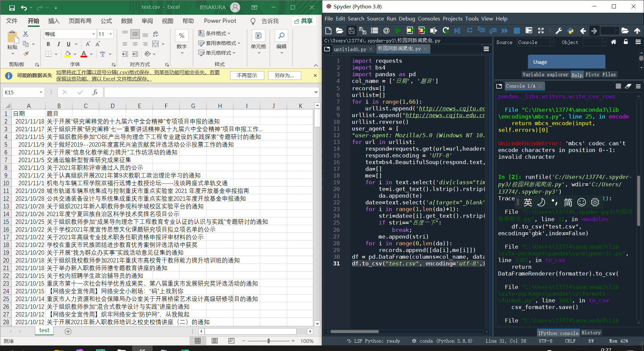
Task: Open Conditional Formatting 条件格式 dropdown
Action: 214,33
